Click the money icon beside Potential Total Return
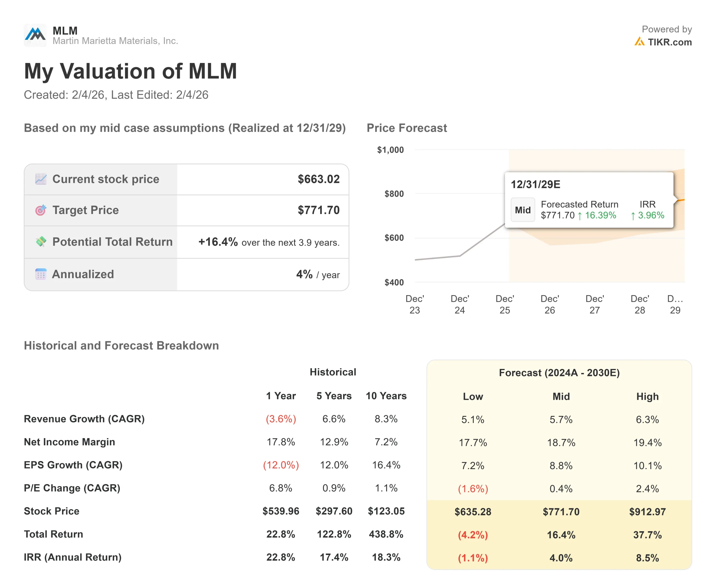Viewport: 716px width, 588px height. (41, 242)
